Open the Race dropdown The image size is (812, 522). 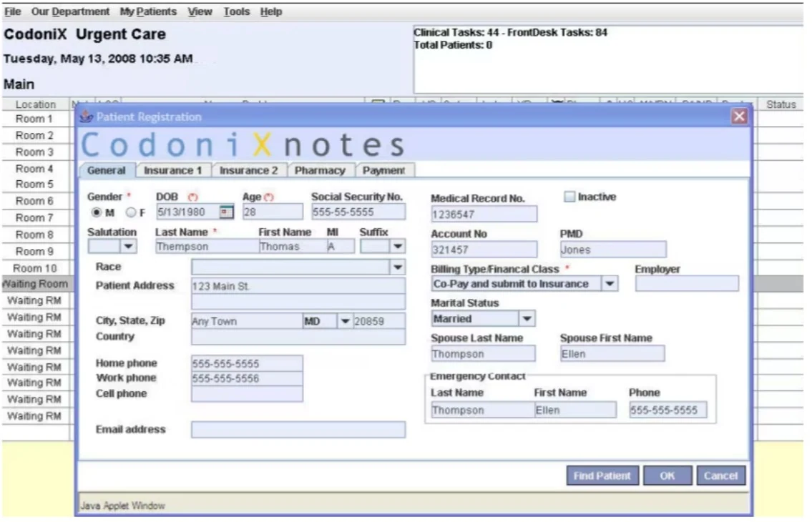398,267
